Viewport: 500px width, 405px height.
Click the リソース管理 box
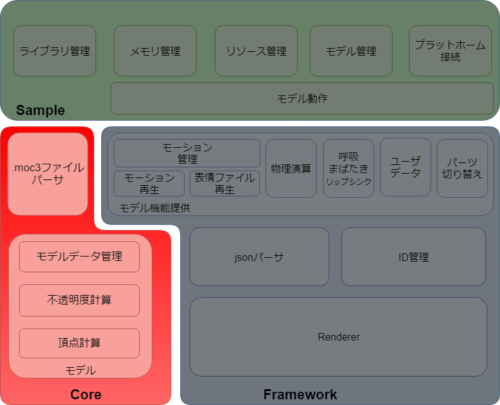pos(256,51)
